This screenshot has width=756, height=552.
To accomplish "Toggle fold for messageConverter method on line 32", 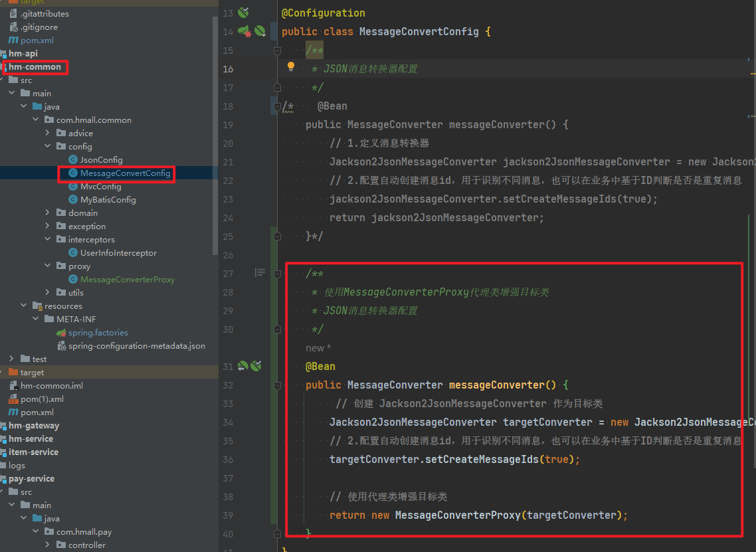I will [278, 385].
